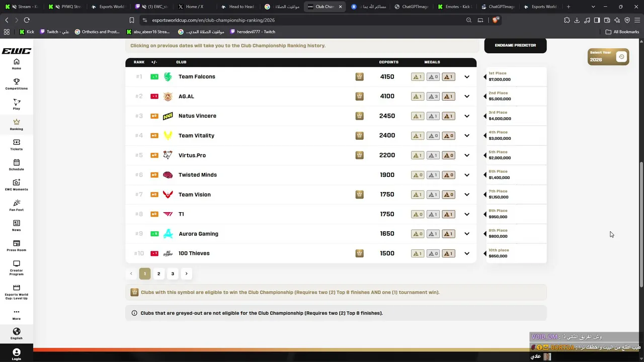
Task: Click the Endgame Predictor button
Action: (515, 45)
